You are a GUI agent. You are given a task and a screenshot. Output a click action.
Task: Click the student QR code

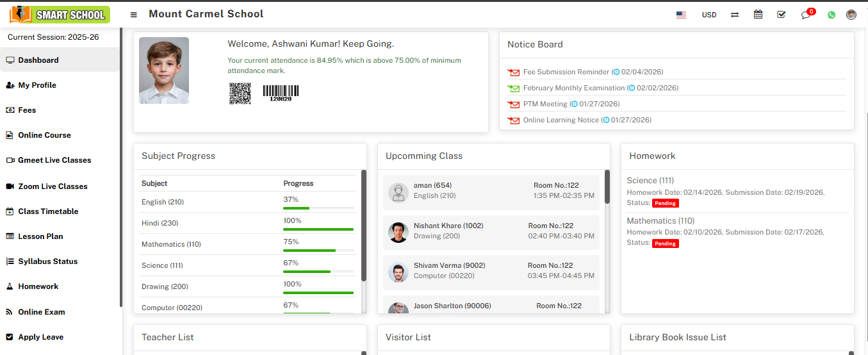240,93
